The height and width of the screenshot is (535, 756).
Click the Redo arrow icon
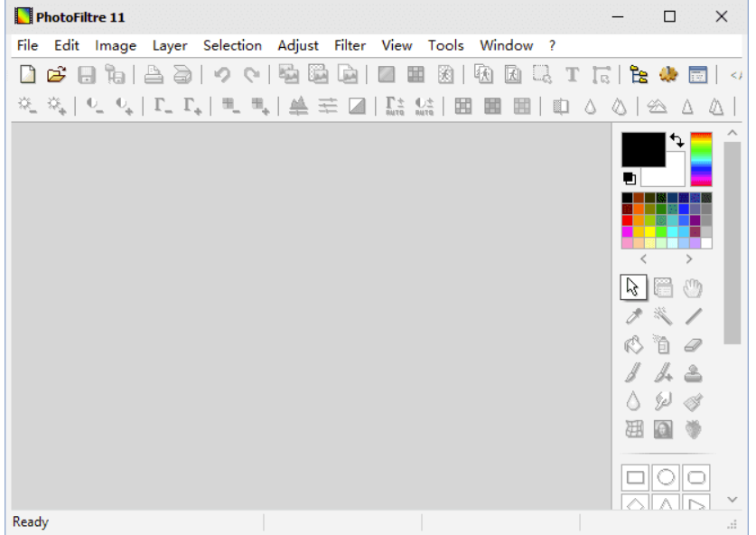point(251,75)
